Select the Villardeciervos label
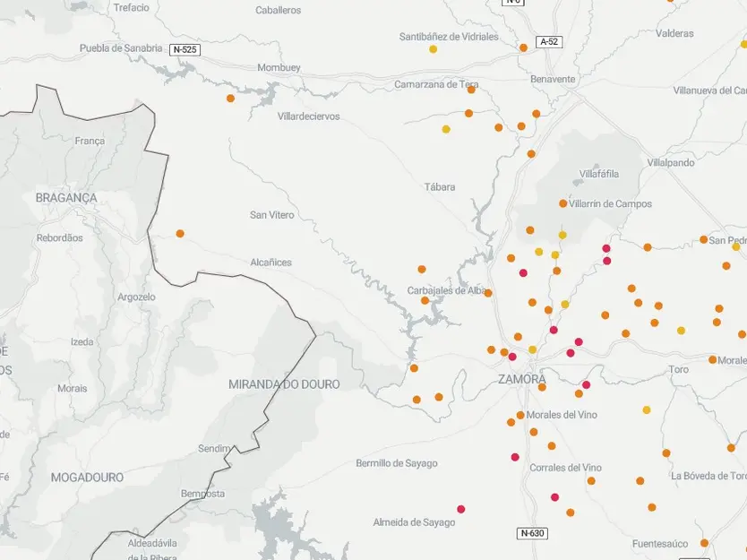Image resolution: width=747 pixels, height=560 pixels. click(x=309, y=116)
